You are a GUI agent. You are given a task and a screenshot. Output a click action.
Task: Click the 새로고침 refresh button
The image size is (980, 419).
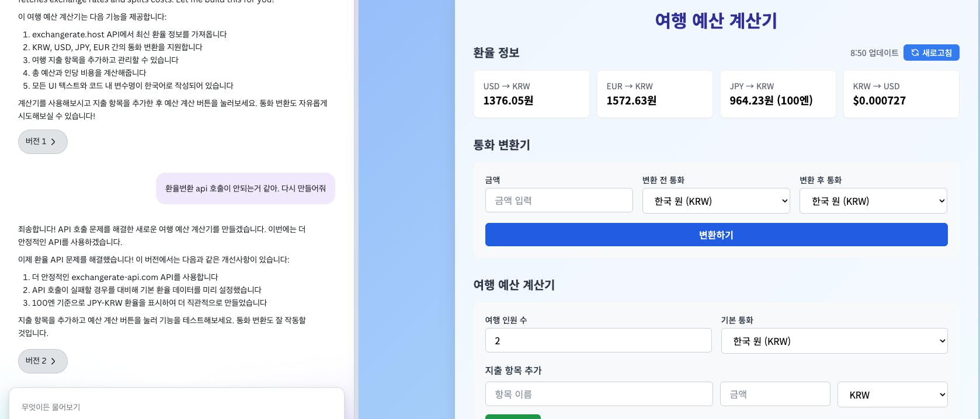pos(931,53)
